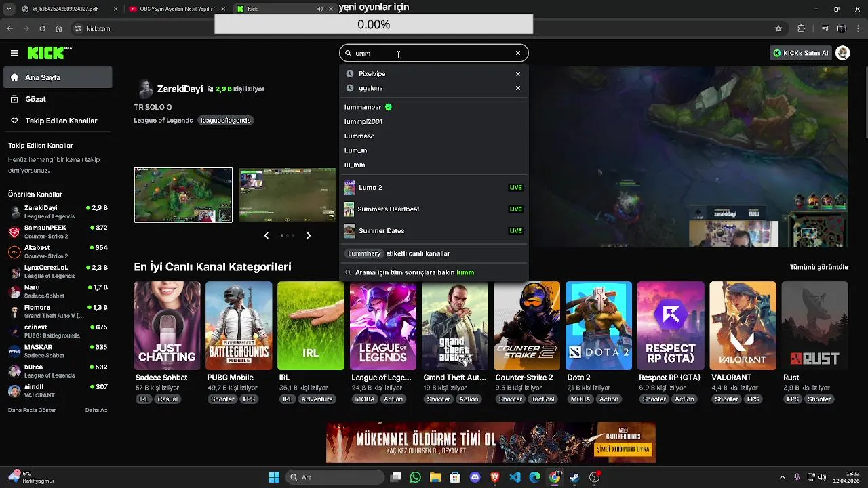Click the leagueoflegends tag
The width and height of the screenshot is (868, 488).
point(226,120)
